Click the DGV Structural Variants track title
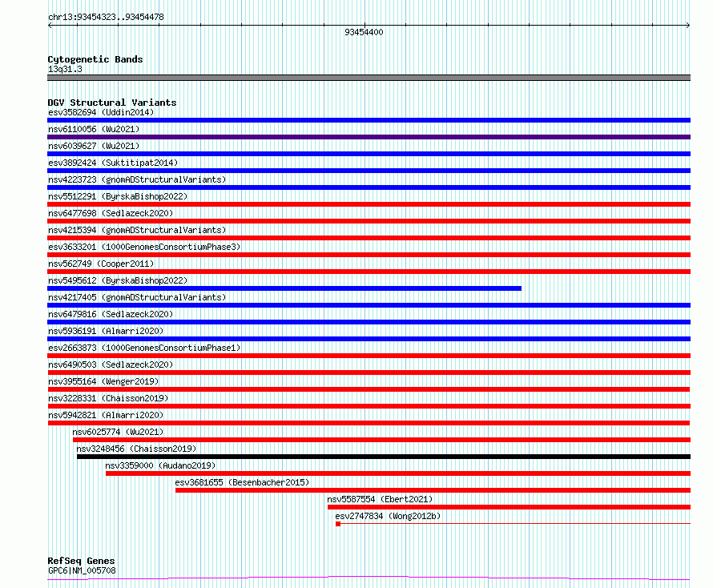Viewport: 713px width, 588px height. (112, 103)
